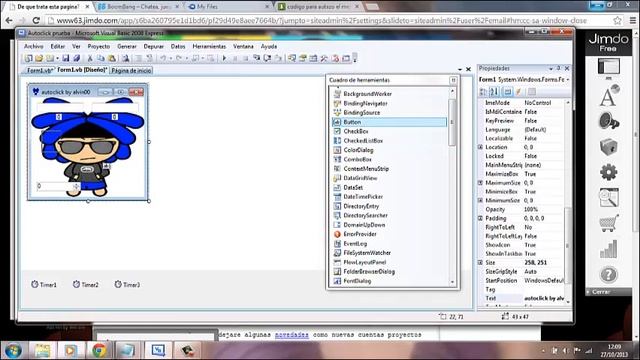The height and width of the screenshot is (360, 640).
Task: Sort properties alphabetically in Propiedades panel
Action: (494, 91)
